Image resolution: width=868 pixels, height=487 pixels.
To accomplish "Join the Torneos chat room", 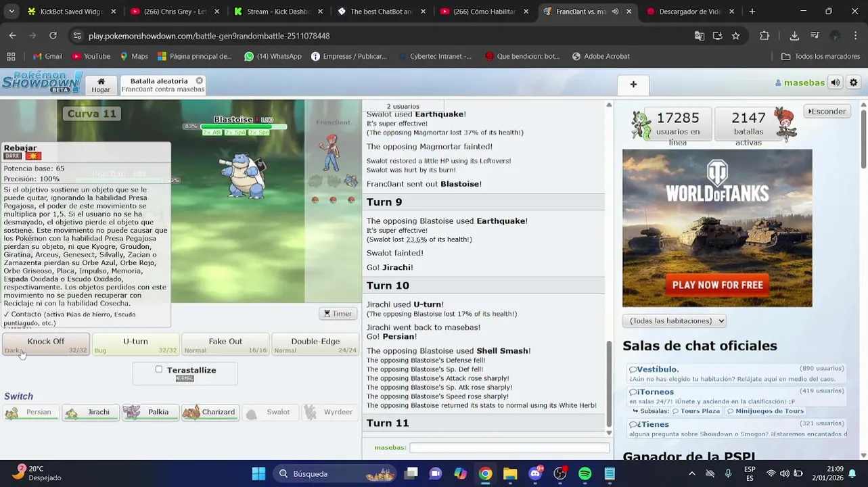I will coord(652,392).
